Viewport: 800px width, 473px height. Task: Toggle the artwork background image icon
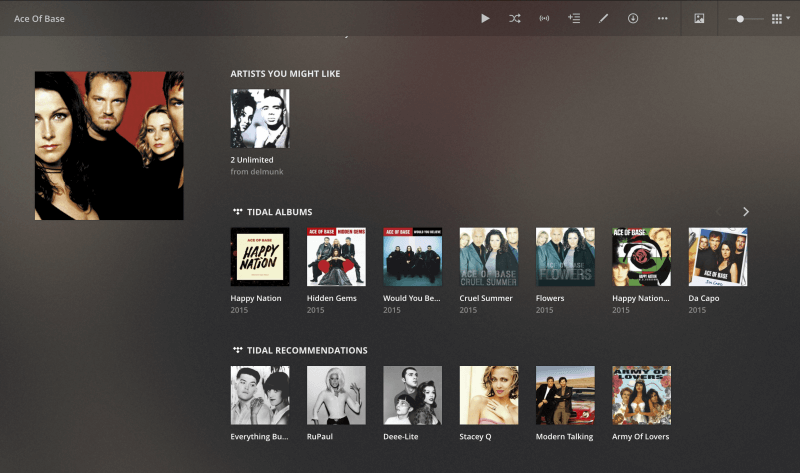[699, 18]
